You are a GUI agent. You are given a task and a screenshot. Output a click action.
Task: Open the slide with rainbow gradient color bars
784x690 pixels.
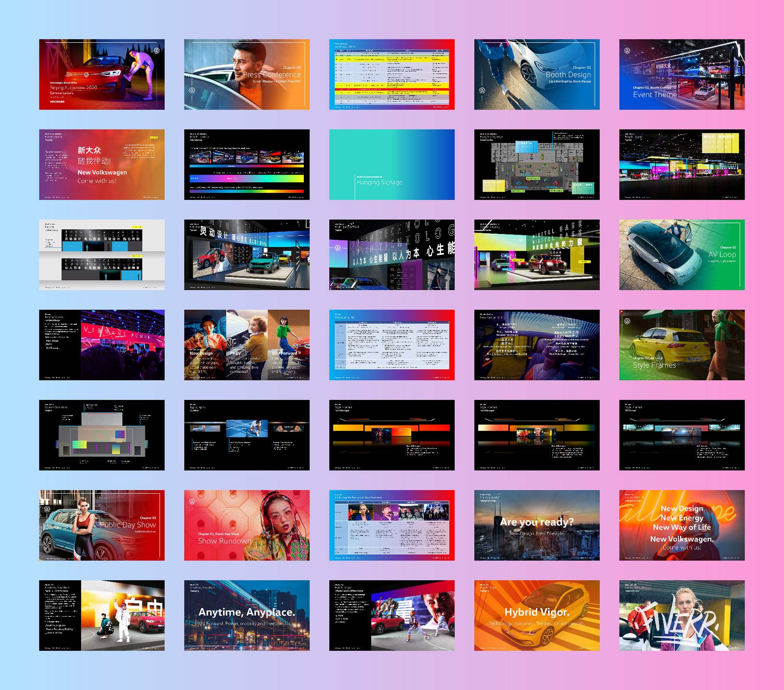point(247,165)
